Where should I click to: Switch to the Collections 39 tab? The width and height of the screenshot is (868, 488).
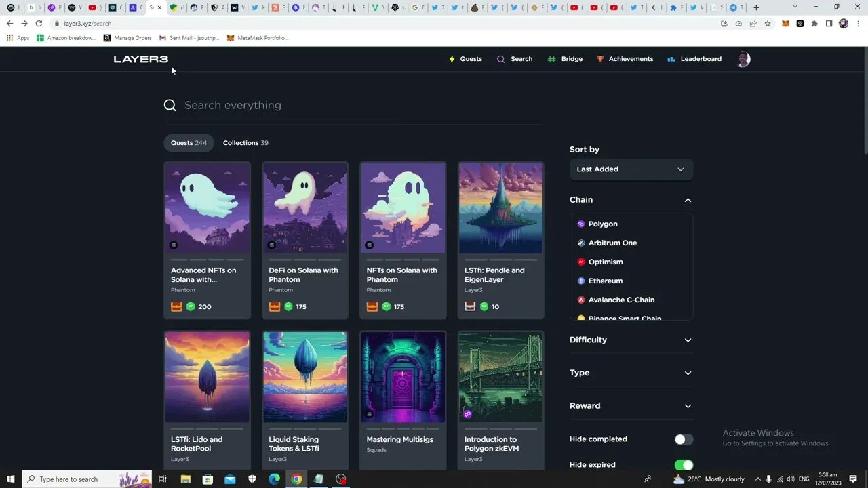(x=245, y=143)
